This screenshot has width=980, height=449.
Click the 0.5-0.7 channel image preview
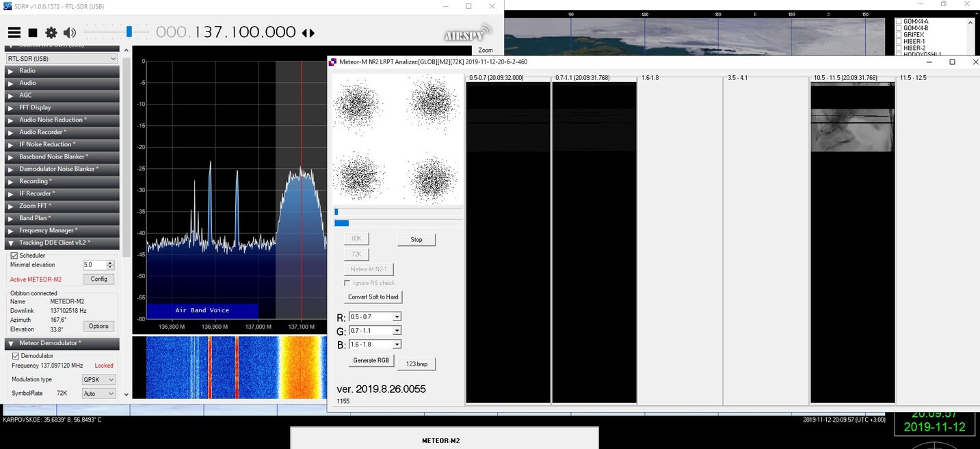click(x=508, y=242)
